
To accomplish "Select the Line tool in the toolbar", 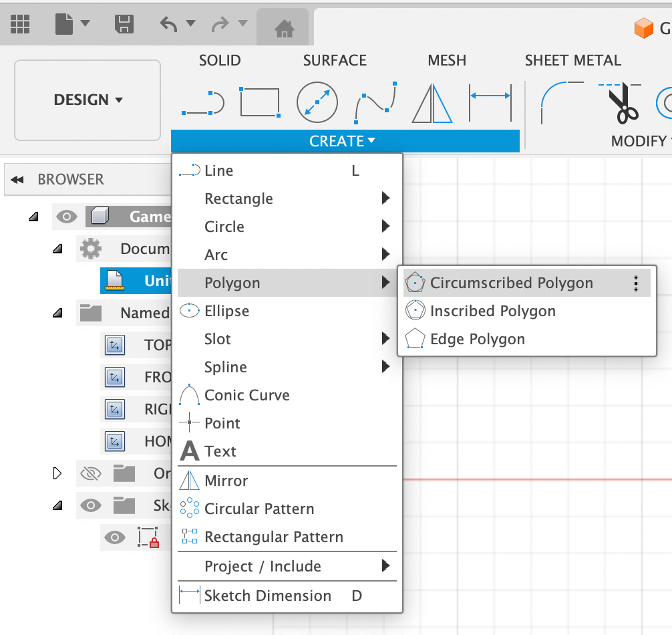I will pos(203,103).
